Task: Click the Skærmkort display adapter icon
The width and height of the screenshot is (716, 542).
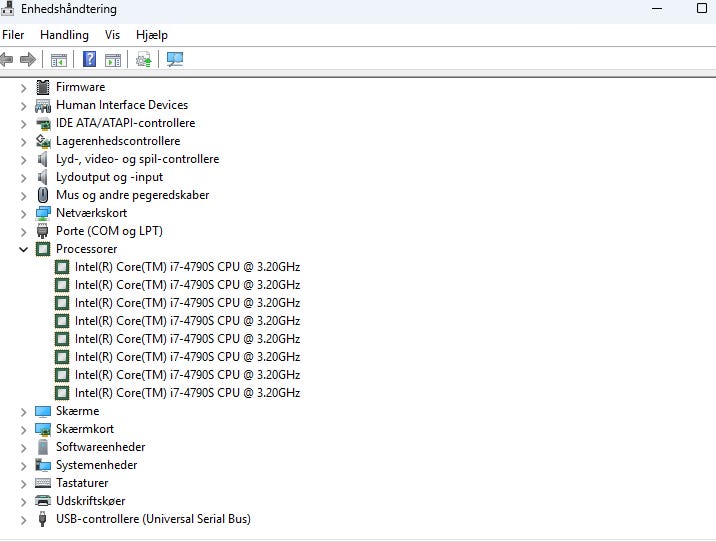Action: point(43,429)
